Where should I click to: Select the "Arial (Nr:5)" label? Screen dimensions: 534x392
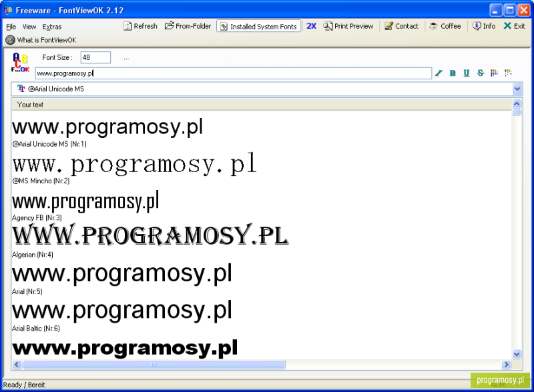click(x=27, y=291)
